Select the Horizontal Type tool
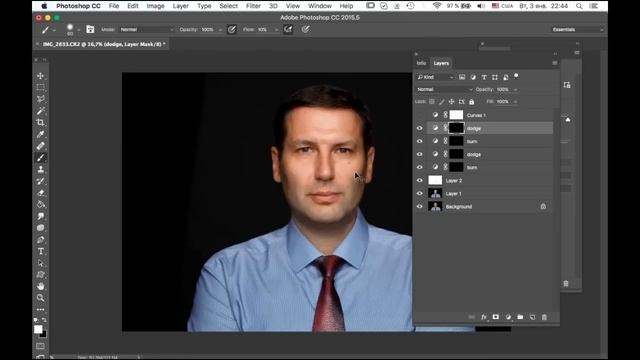The height and width of the screenshot is (360, 640). tap(40, 251)
